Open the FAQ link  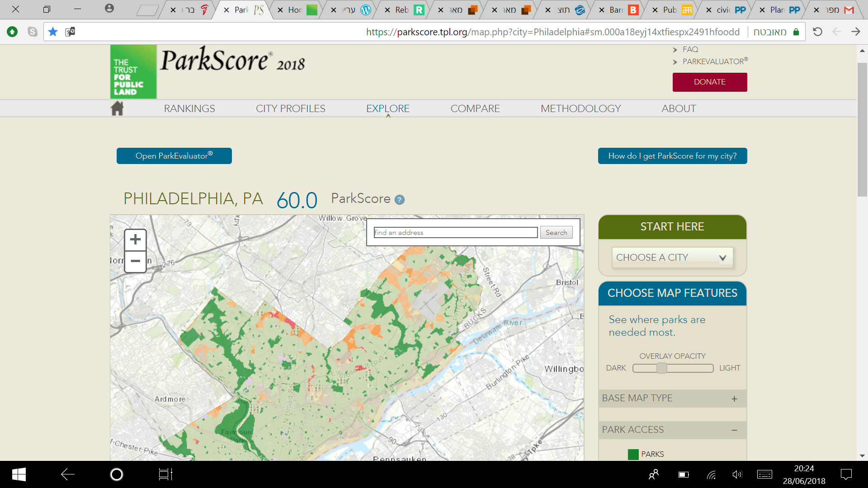pyautogui.click(x=690, y=49)
